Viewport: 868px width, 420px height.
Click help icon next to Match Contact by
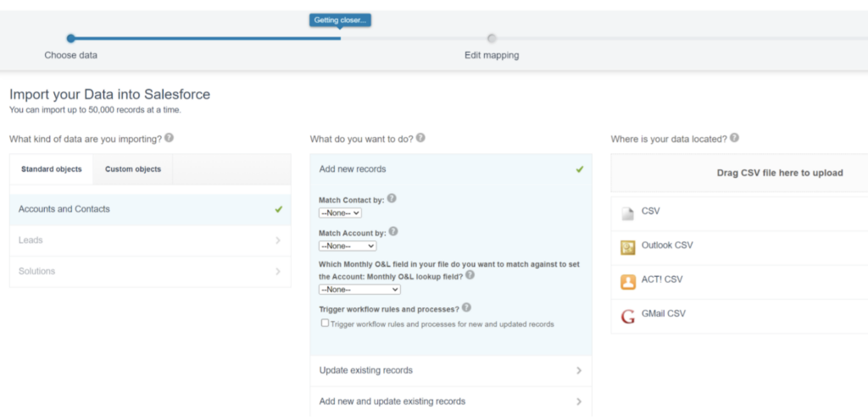point(392,199)
